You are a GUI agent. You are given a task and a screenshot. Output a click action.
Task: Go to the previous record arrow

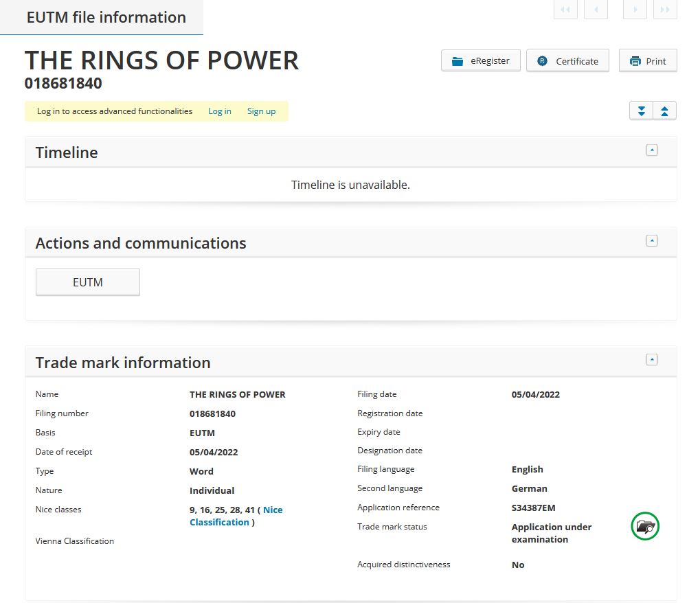click(596, 10)
